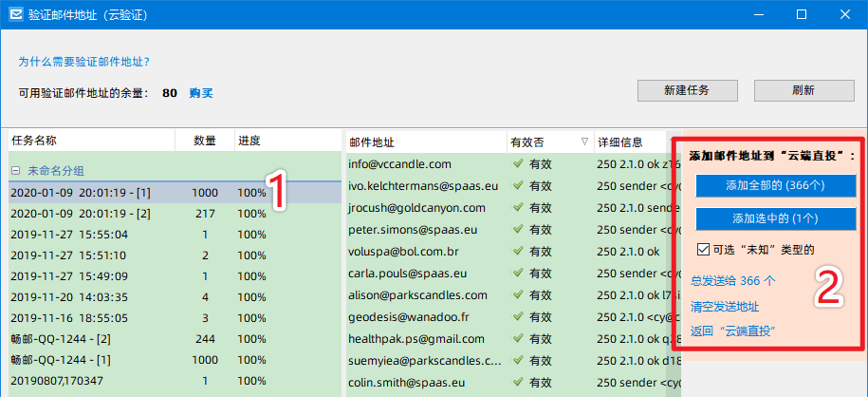The width and height of the screenshot is (868, 397).
Task: Select task 2019-11-27 15:55:04
Action: pyautogui.click(x=175, y=235)
